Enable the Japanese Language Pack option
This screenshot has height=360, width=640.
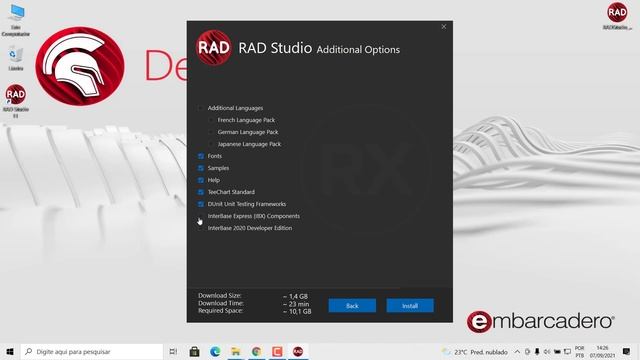coord(211,144)
